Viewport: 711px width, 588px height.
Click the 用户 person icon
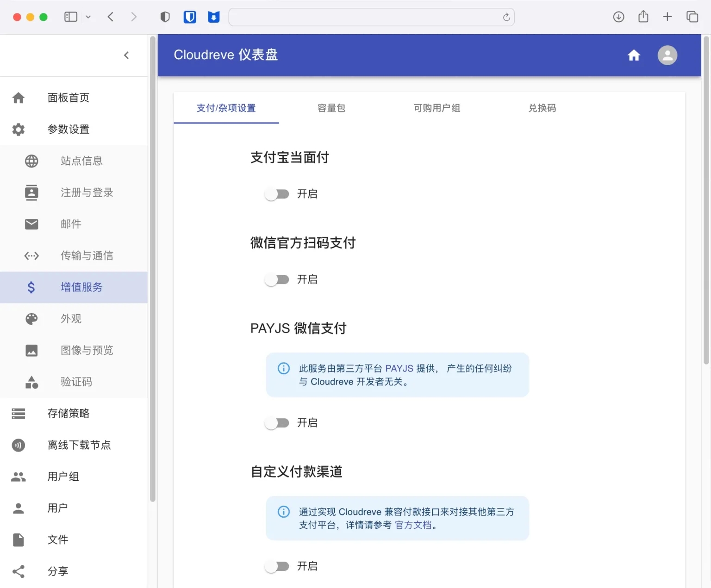(19, 508)
